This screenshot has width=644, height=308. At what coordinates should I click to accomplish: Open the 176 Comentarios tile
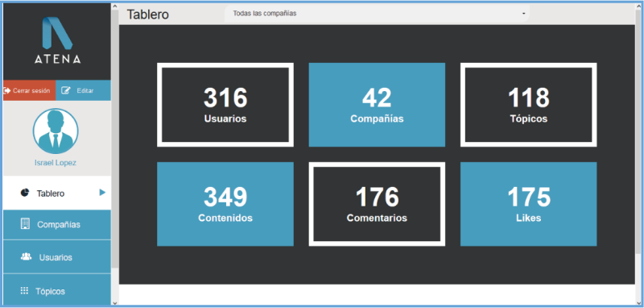tap(377, 204)
